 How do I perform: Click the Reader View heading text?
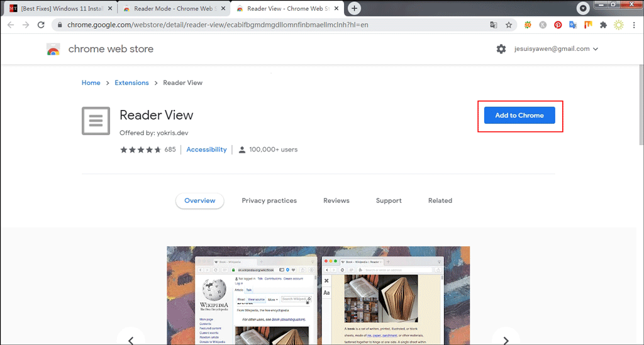point(156,115)
